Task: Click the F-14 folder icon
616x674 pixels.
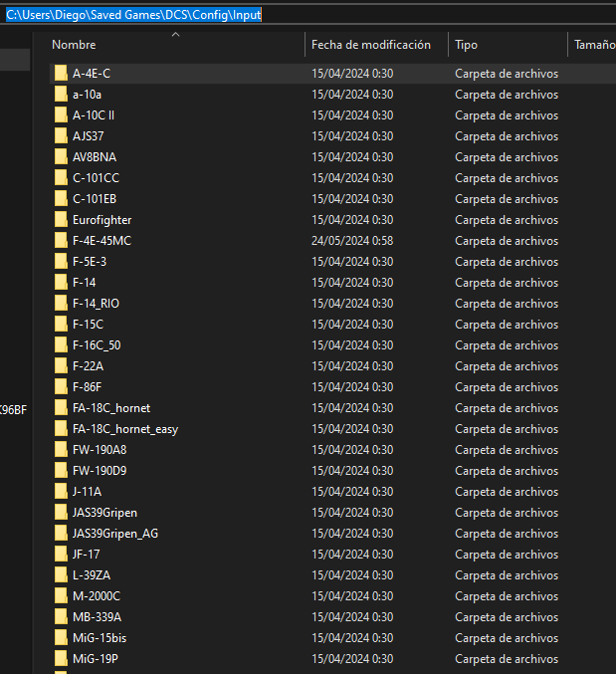Action: click(x=61, y=283)
